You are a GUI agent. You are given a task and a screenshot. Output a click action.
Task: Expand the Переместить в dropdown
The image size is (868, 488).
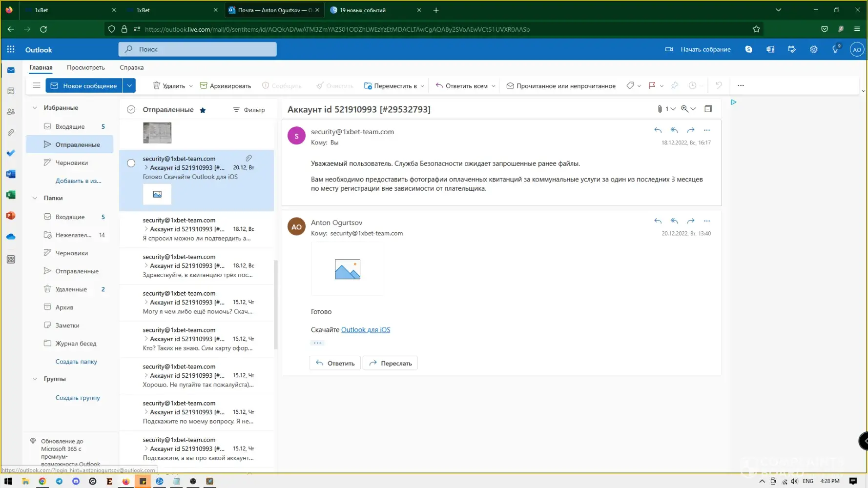pyautogui.click(x=422, y=86)
